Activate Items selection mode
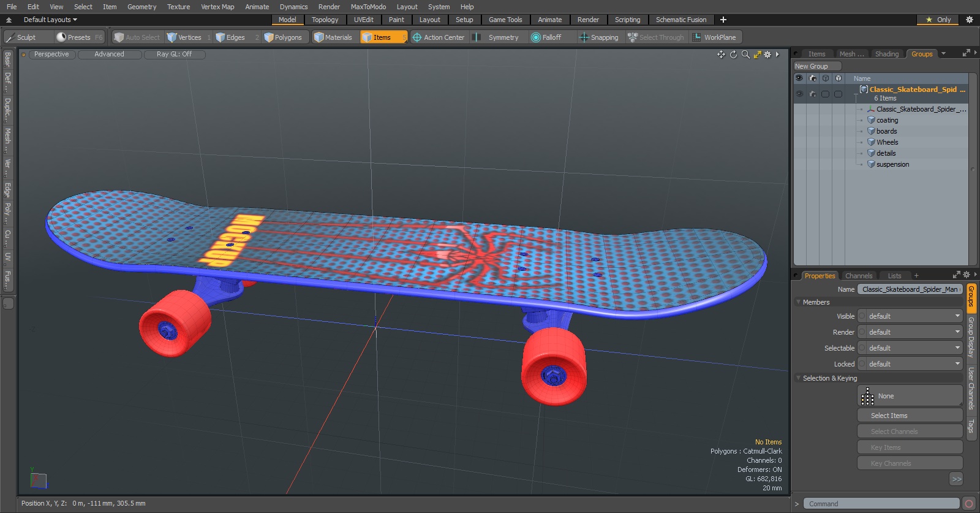Screen dimensions: 980x513 (383, 37)
